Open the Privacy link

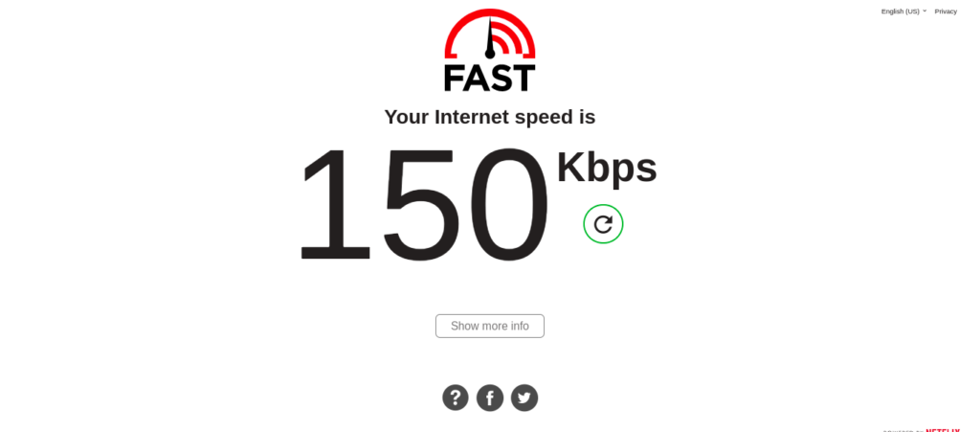[946, 11]
